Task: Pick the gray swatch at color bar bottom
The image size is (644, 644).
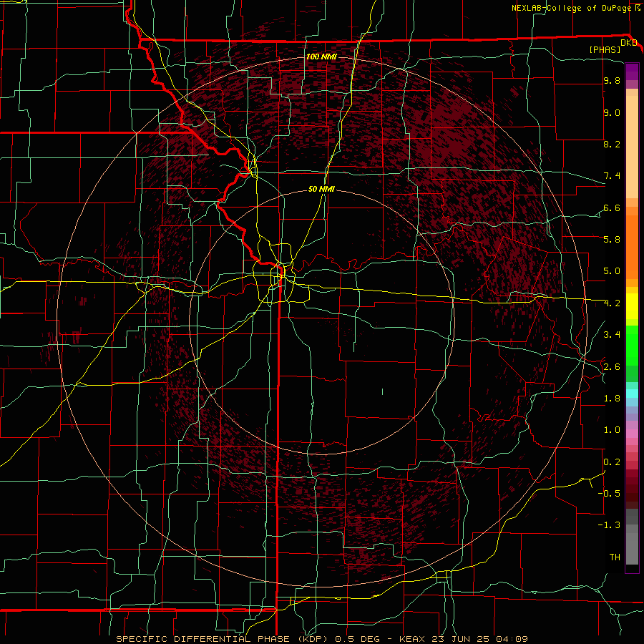Action: 632,550
